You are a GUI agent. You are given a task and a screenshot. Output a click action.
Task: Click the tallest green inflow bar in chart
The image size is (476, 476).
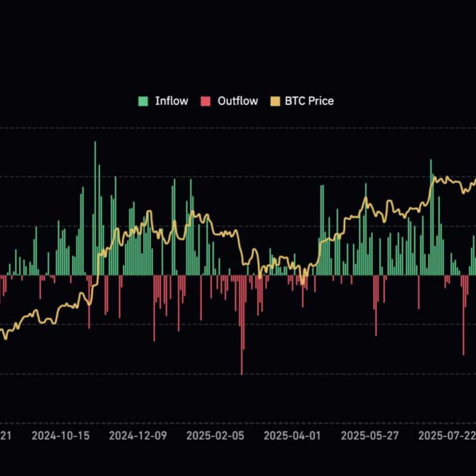click(x=95, y=208)
